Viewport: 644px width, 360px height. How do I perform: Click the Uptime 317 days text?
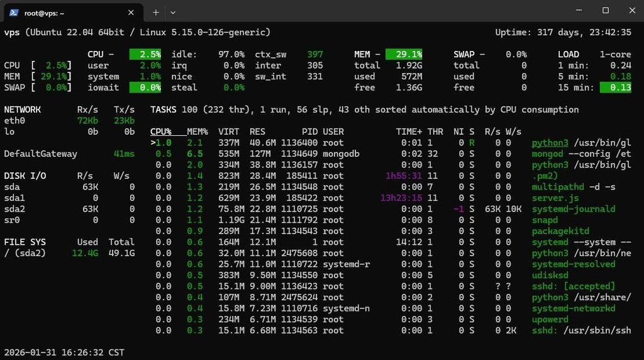coord(563,33)
